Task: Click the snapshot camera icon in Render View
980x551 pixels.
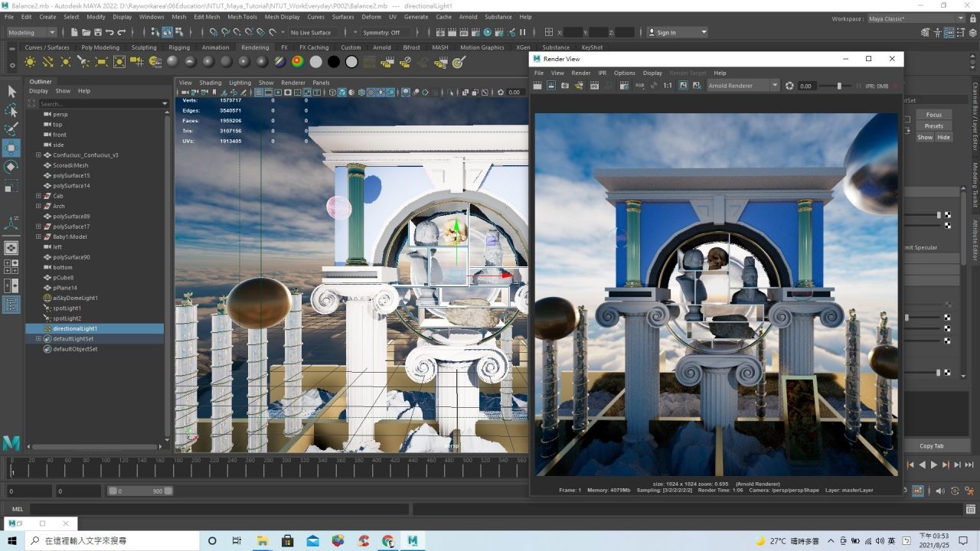Action: point(565,86)
